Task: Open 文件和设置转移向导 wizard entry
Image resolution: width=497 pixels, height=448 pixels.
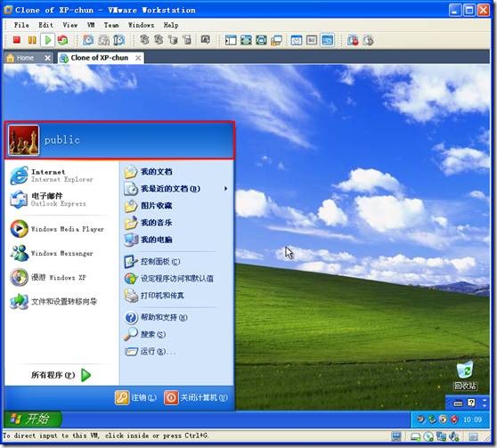Action: 61,301
